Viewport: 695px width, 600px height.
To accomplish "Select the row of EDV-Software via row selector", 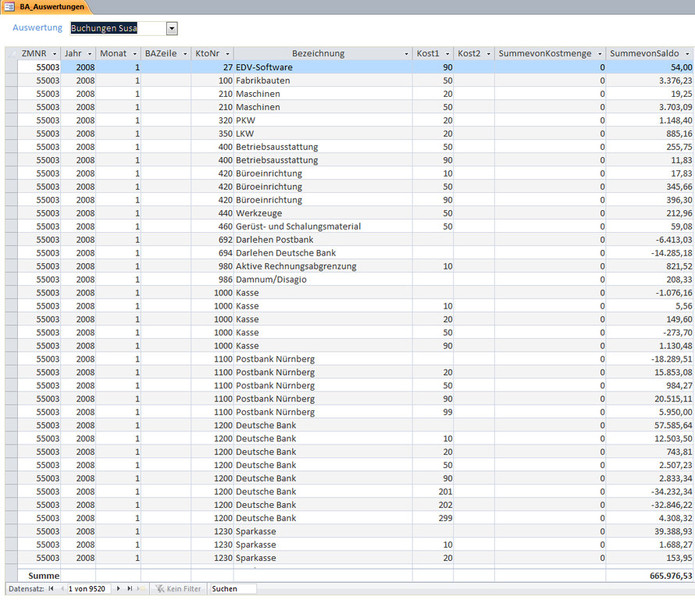I will point(11,67).
